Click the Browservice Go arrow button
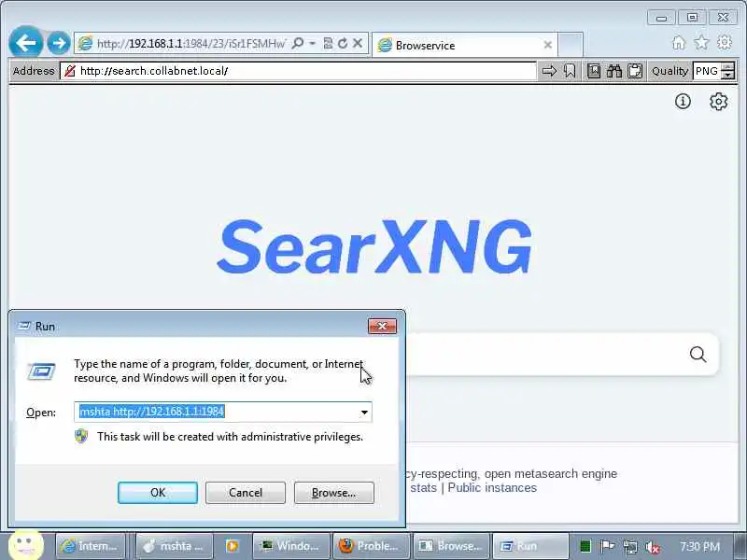 tap(549, 71)
